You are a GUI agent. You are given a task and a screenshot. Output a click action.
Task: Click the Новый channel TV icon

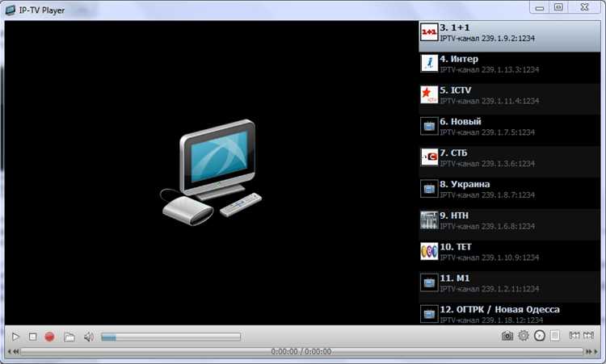tap(429, 126)
